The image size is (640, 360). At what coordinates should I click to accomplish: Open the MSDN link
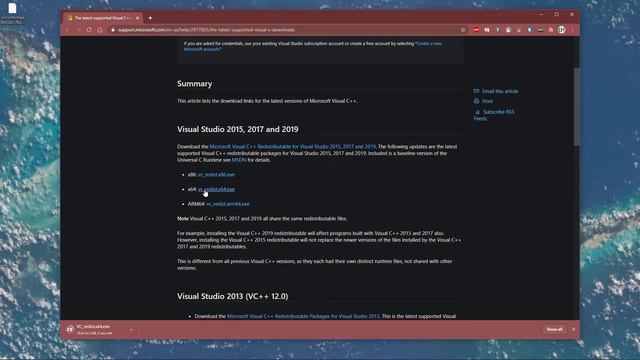(239, 160)
